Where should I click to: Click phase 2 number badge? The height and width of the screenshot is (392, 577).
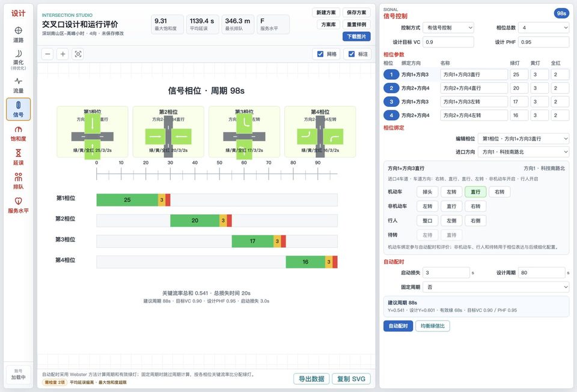391,88
